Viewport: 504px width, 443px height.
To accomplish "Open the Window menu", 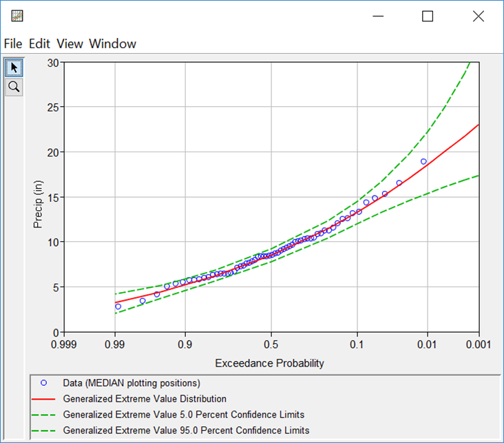I will click(x=112, y=43).
